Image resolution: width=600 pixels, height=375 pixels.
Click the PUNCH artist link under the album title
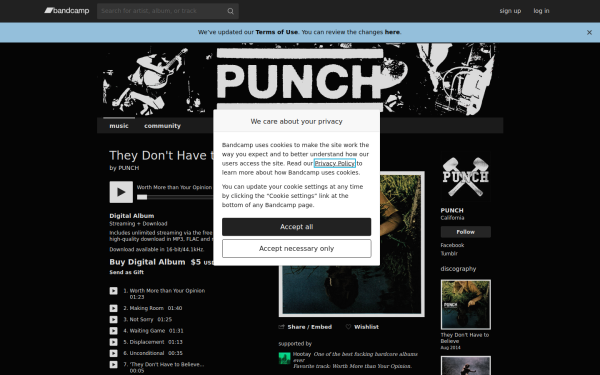pos(129,168)
